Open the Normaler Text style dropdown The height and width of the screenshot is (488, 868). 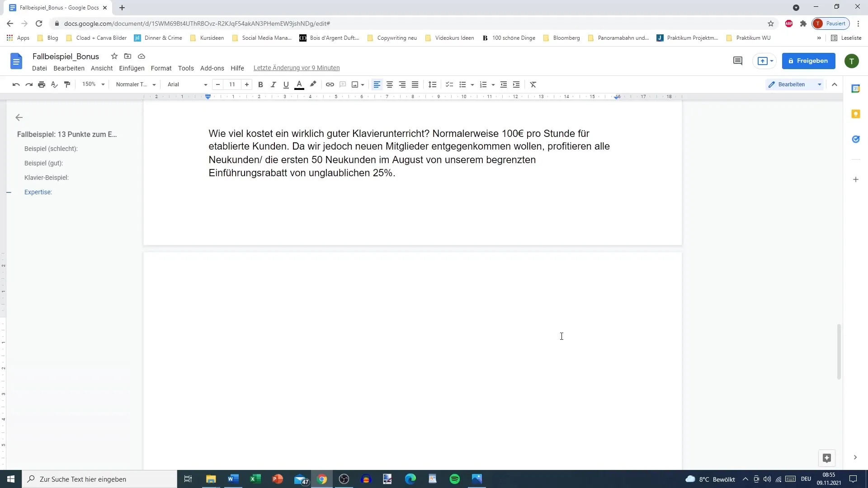136,84
